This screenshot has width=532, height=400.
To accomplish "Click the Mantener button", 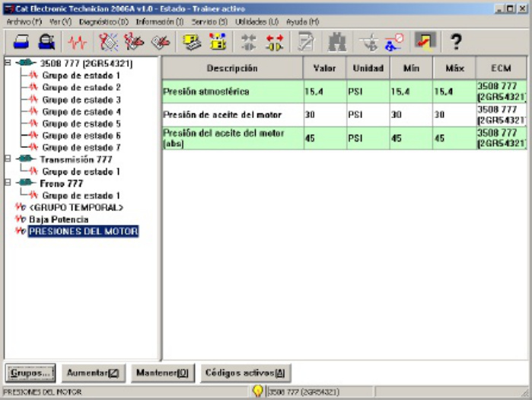I will [163, 373].
